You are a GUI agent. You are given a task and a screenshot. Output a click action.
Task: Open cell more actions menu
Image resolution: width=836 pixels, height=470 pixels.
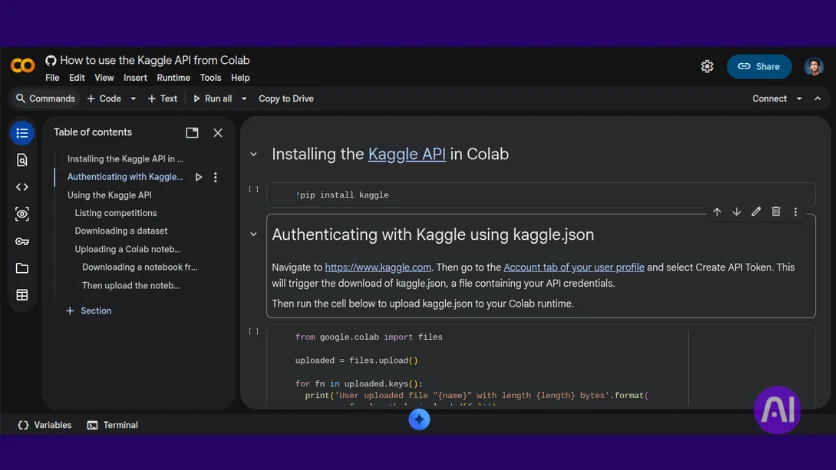795,212
